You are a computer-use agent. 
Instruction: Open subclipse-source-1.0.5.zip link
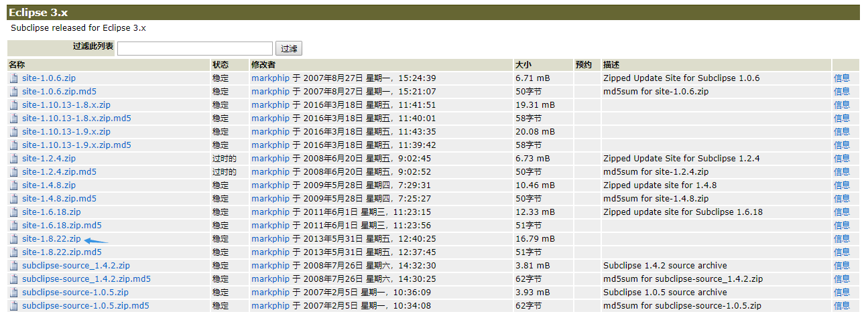[x=75, y=293]
